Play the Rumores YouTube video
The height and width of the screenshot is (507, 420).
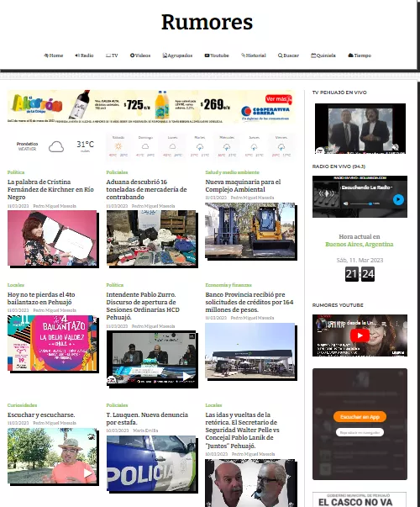coord(360,335)
